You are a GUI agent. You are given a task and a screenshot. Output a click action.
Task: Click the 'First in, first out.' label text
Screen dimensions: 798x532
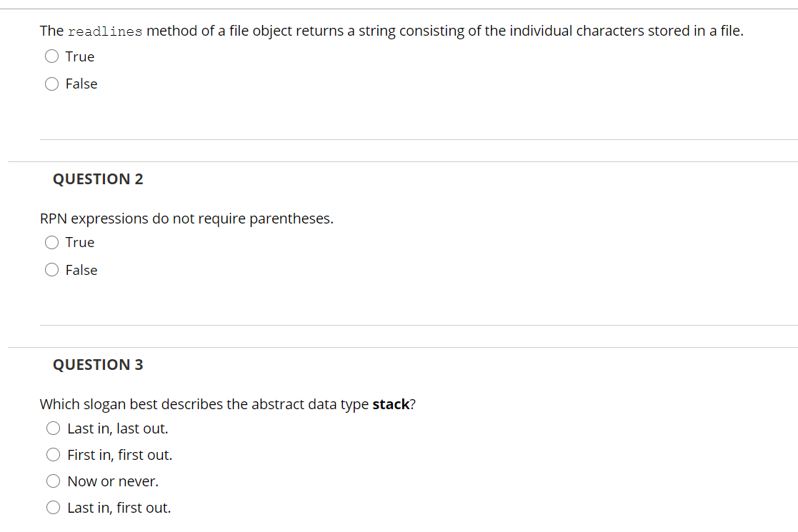tap(119, 455)
